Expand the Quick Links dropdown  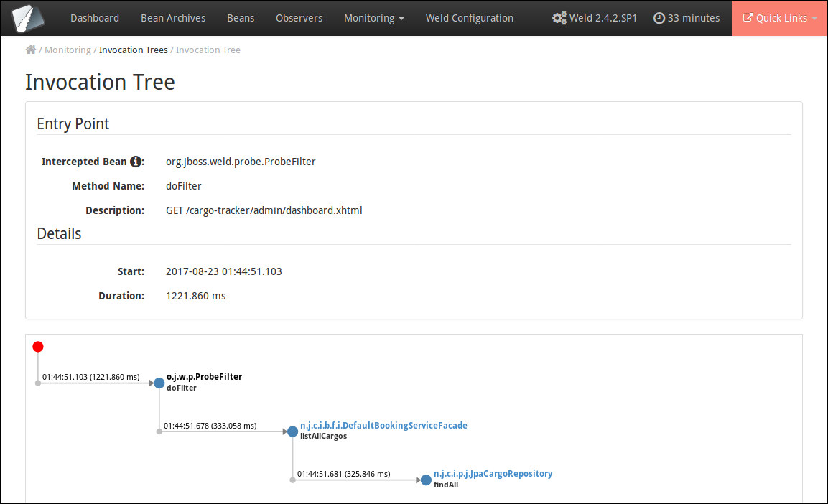pyautogui.click(x=779, y=18)
